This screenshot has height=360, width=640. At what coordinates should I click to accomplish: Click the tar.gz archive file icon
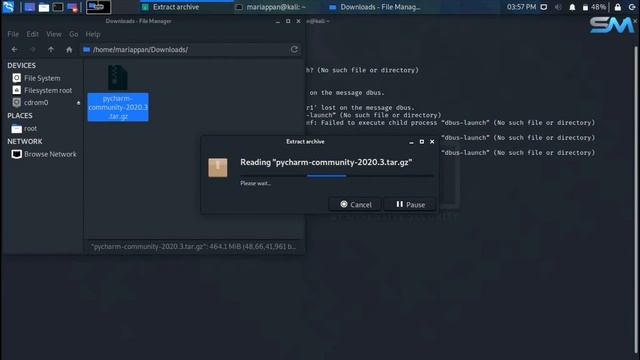click(x=118, y=78)
